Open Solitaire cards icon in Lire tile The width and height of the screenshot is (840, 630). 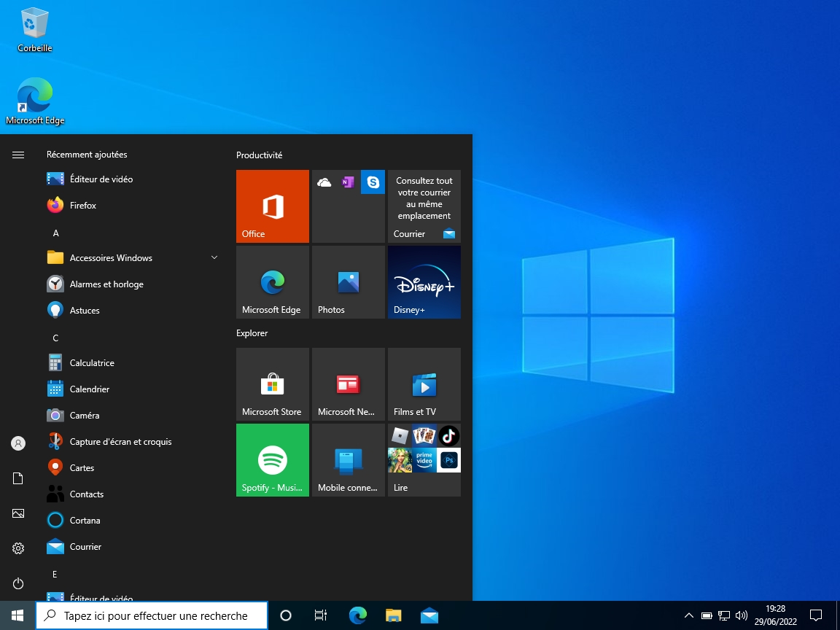click(424, 435)
